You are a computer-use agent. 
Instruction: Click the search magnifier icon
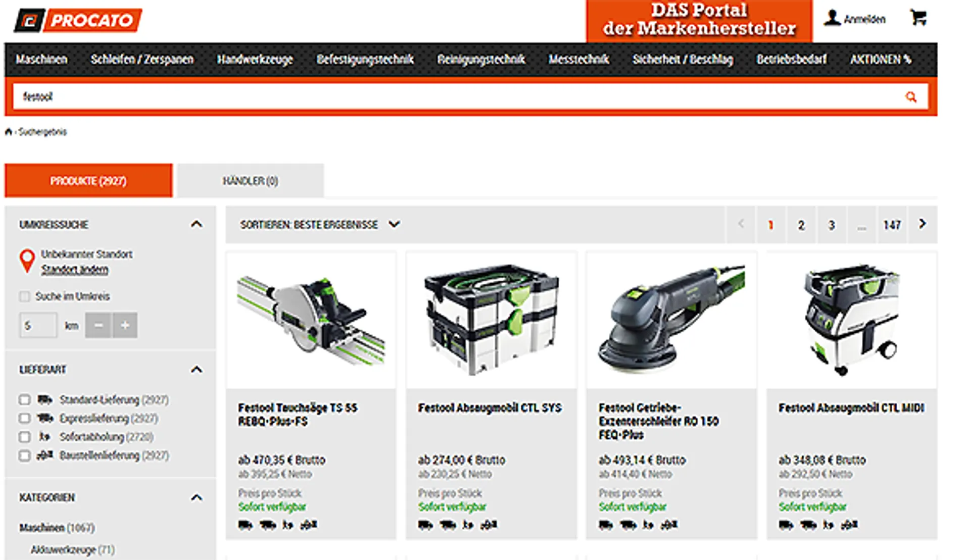point(911,96)
